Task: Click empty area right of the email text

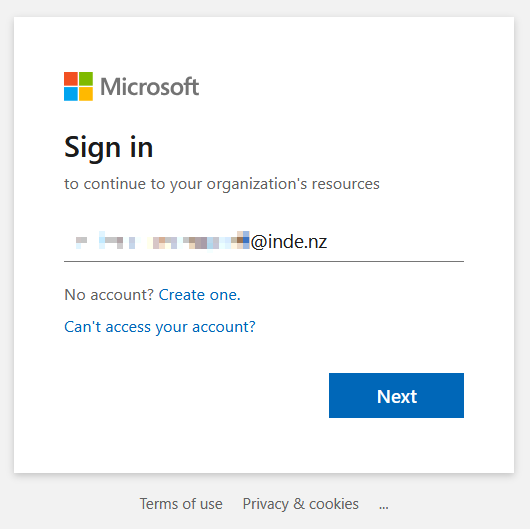Action: click(x=395, y=242)
